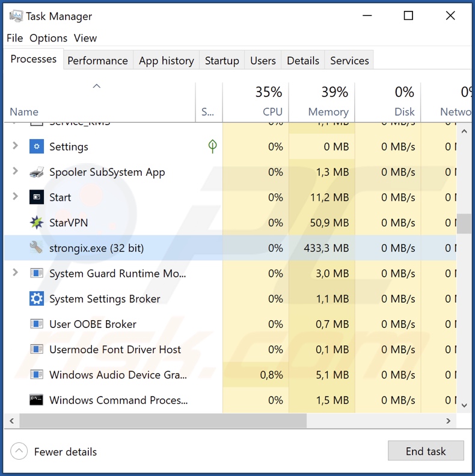Click the StarVPN star icon

click(x=37, y=223)
